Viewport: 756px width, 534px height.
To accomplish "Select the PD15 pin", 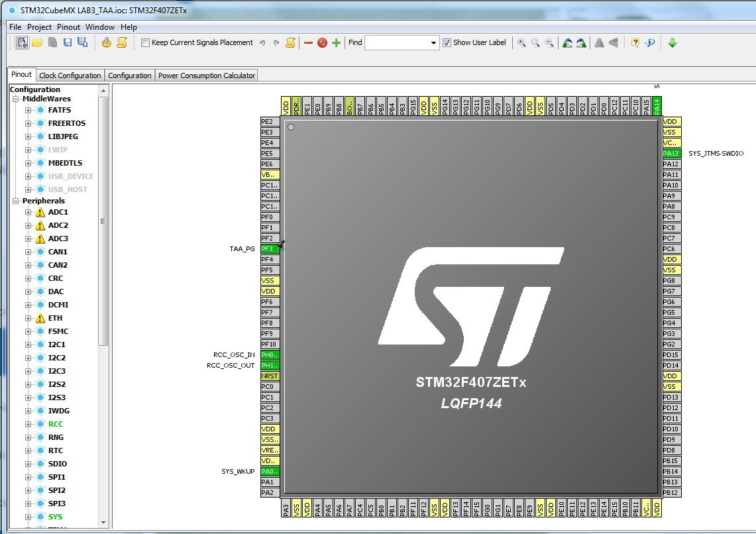I will point(672,354).
